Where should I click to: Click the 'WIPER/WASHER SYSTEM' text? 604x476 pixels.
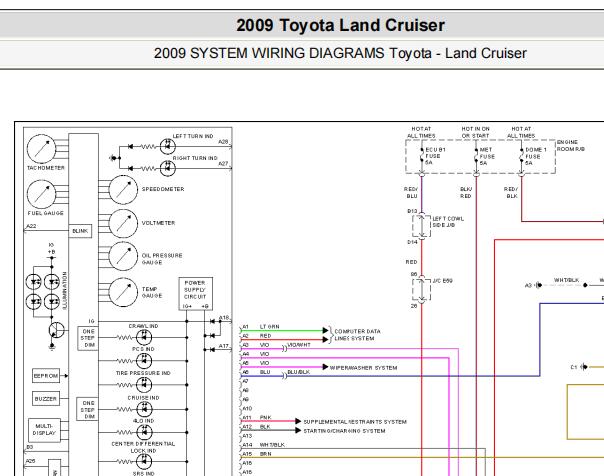point(363,368)
